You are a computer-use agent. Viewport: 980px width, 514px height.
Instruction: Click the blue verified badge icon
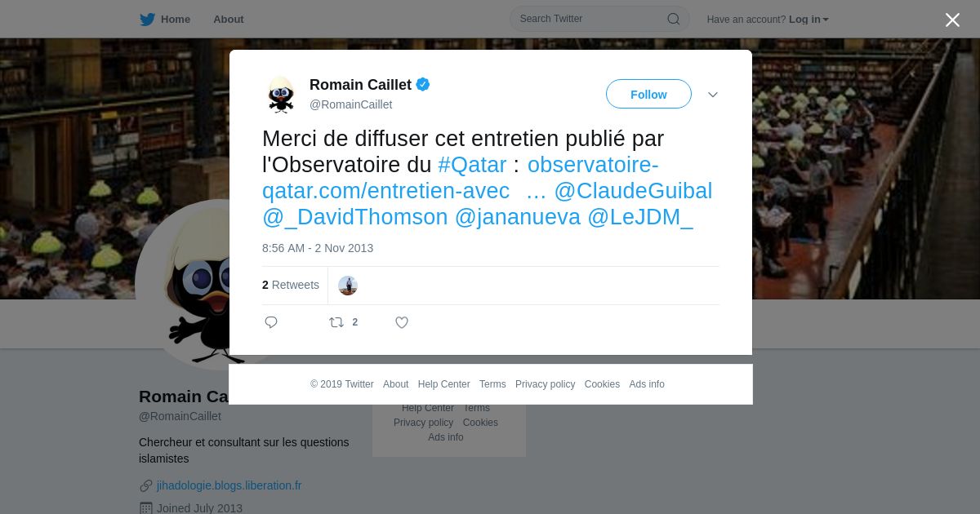coord(423,84)
